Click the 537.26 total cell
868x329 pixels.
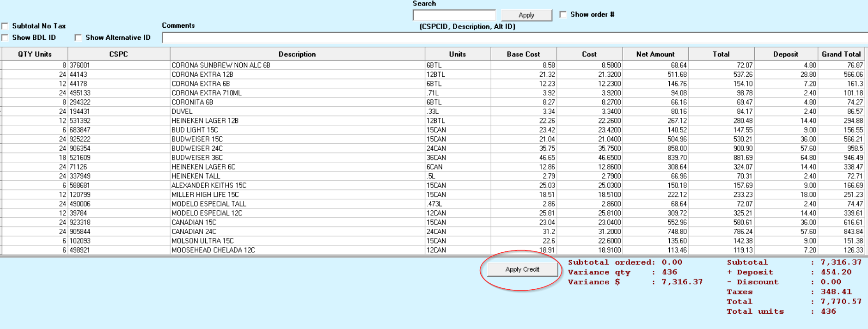(721, 74)
